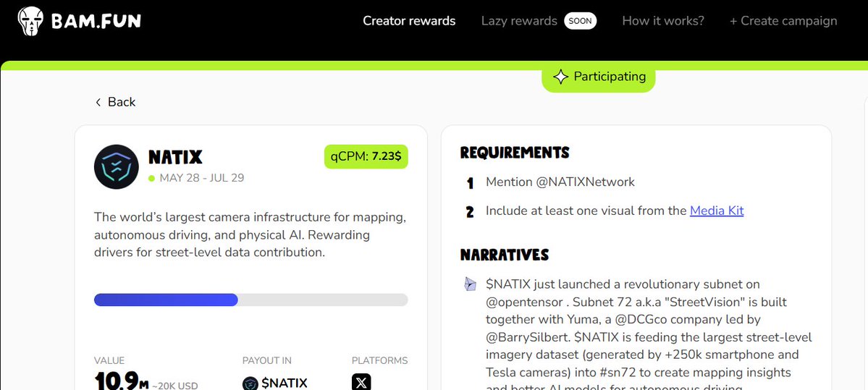Image resolution: width=868 pixels, height=390 pixels.
Task: Click the 10.9M value amount
Action: [x=121, y=382]
